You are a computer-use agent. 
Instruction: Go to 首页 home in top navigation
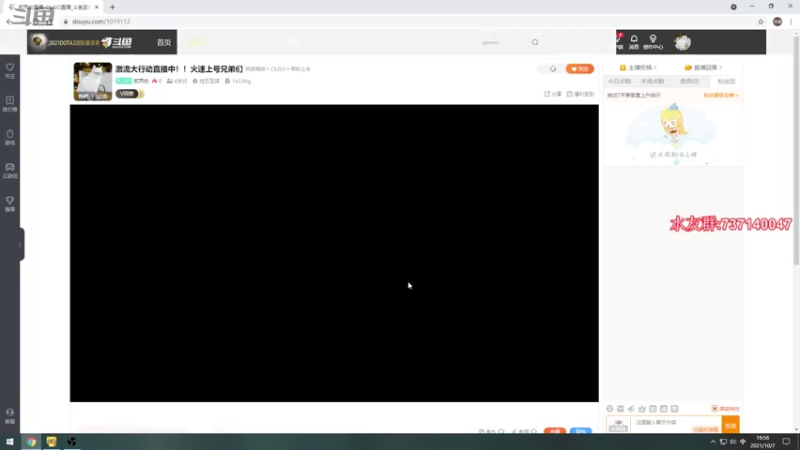(164, 42)
